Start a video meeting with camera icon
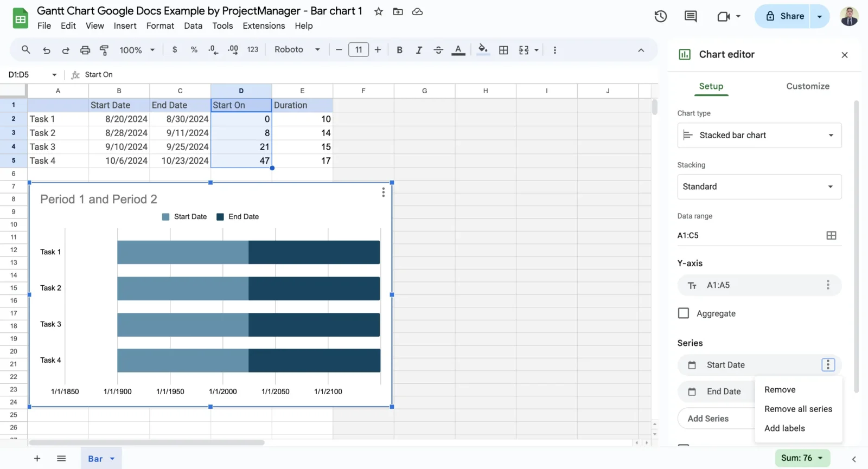This screenshot has height=469, width=868. click(x=724, y=16)
